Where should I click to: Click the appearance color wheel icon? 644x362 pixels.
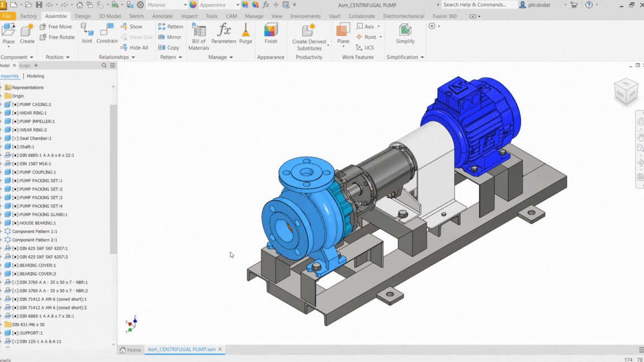[x=193, y=5]
